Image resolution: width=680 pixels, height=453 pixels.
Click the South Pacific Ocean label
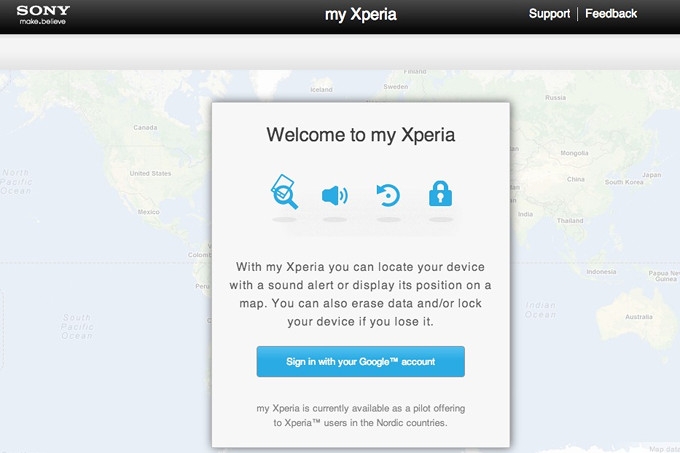[x=77, y=326]
